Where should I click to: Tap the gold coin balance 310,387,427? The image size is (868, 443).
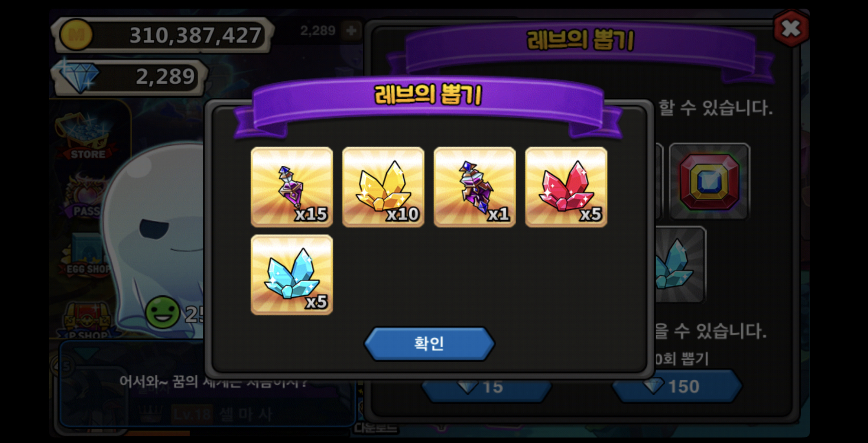(x=163, y=35)
